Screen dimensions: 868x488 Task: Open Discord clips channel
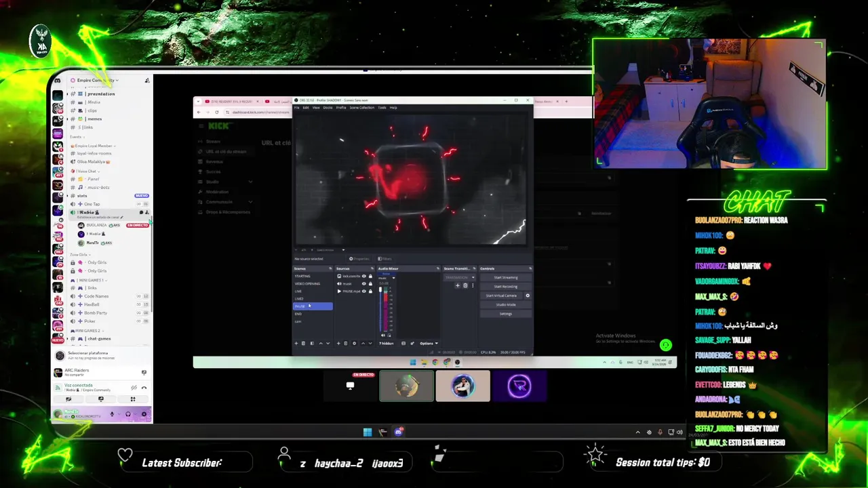pos(92,110)
